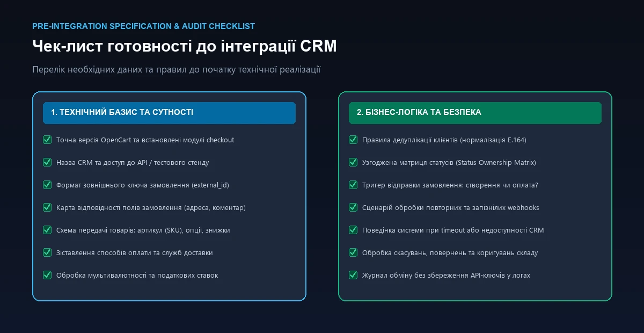Image resolution: width=644 pixels, height=333 pixels.
Task: Click text 'Обробка скасувань, повернень та коригувань складу'
Action: (450, 252)
